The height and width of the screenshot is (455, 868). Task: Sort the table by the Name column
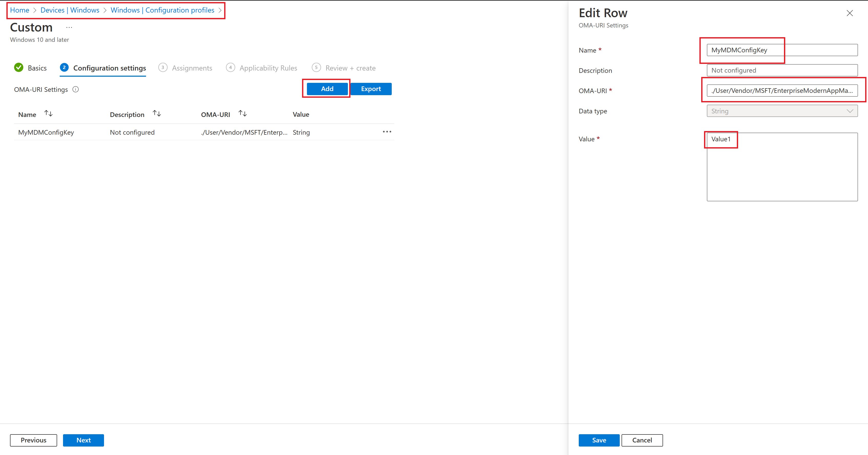coord(48,114)
